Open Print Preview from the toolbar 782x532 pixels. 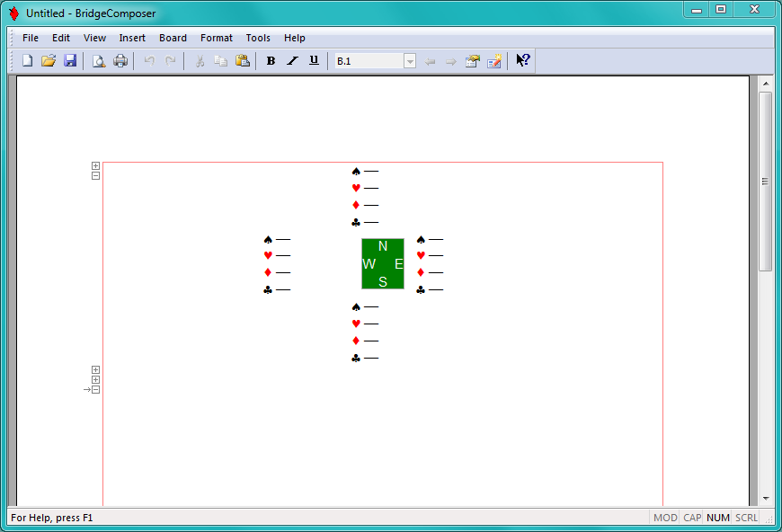coord(99,61)
